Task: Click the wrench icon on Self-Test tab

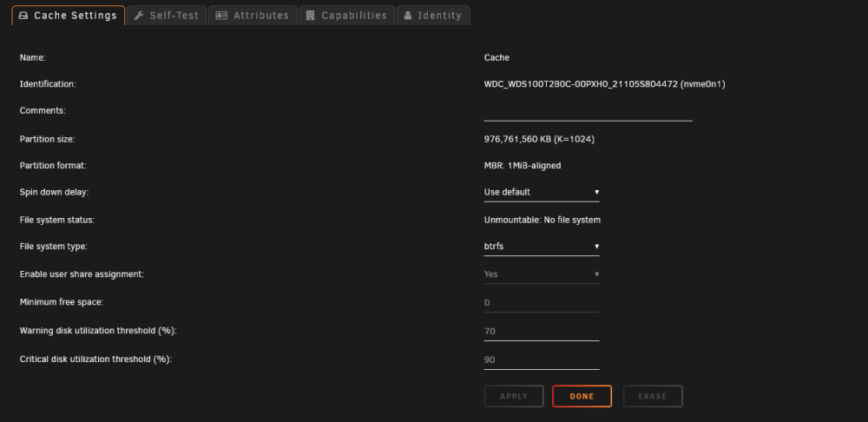Action: 139,16
